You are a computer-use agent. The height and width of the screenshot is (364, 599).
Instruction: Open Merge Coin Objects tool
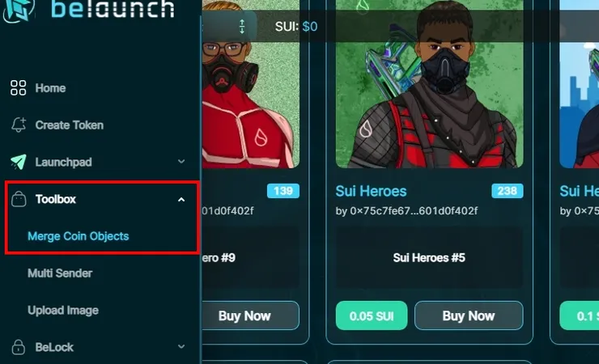click(x=79, y=236)
